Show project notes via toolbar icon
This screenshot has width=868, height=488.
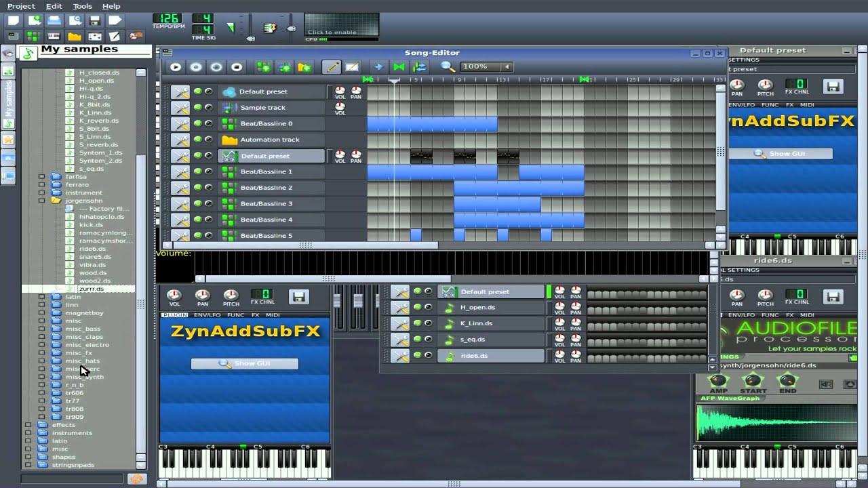tap(115, 37)
